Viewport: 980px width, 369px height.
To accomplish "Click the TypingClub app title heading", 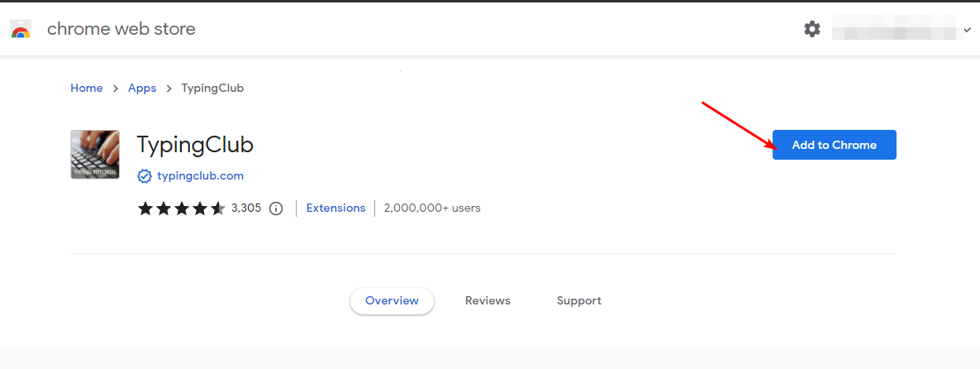I will point(195,145).
